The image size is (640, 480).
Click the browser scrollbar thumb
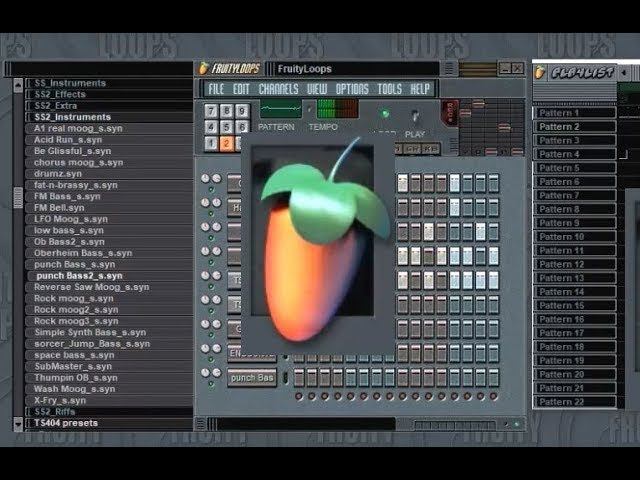tap(18, 198)
